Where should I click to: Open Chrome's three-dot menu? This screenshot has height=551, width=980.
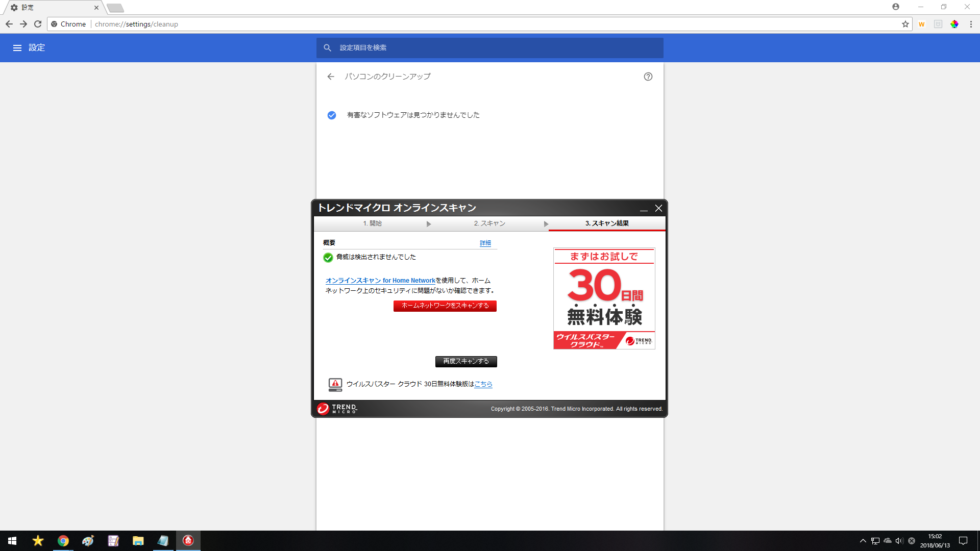coord(971,24)
